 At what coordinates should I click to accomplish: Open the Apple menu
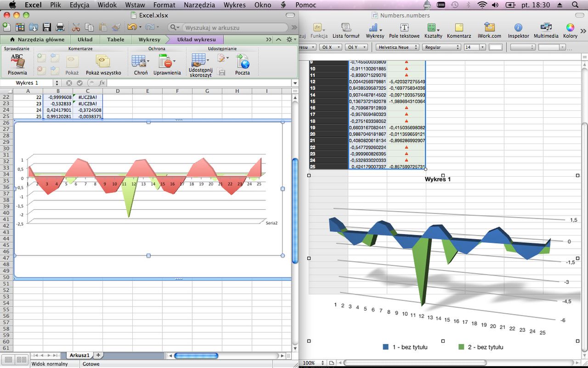pyautogui.click(x=12, y=5)
